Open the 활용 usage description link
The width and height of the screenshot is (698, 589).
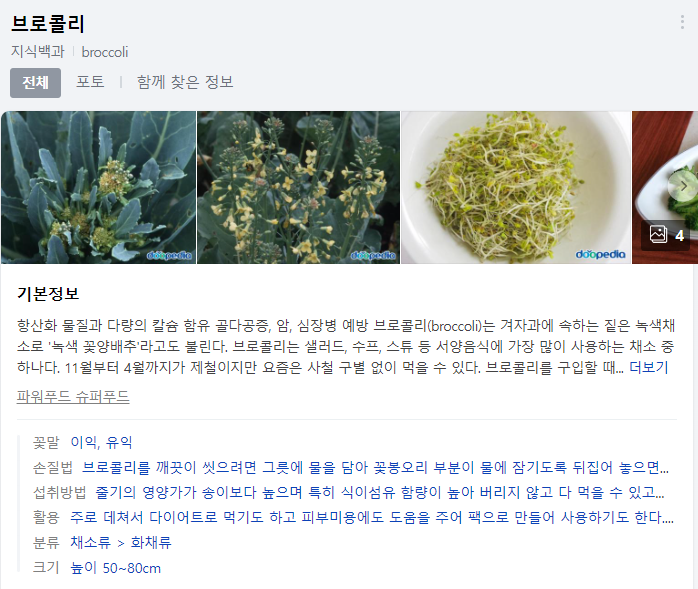[x=372, y=517]
